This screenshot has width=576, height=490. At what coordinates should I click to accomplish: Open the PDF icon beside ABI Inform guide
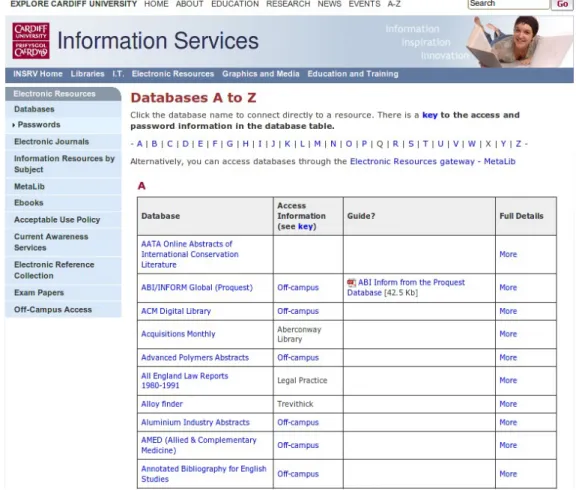tap(351, 282)
